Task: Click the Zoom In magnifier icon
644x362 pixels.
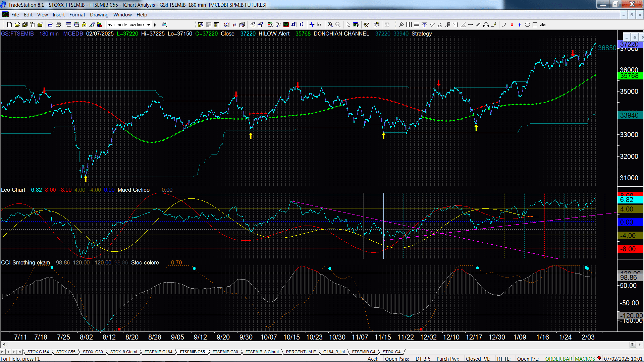Action: tap(330, 25)
